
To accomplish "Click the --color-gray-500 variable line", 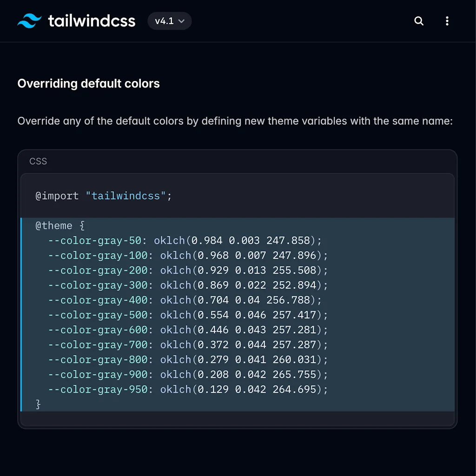I will (x=188, y=315).
